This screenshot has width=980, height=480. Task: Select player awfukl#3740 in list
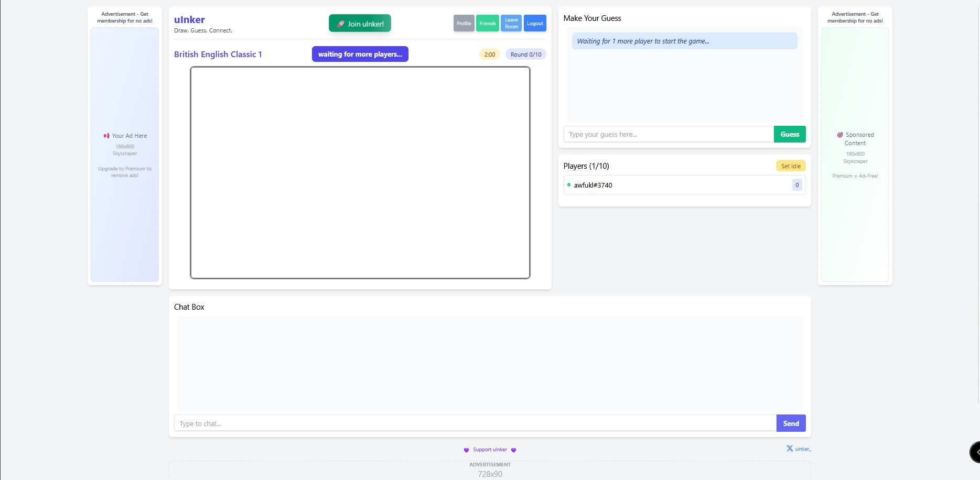[x=684, y=184]
